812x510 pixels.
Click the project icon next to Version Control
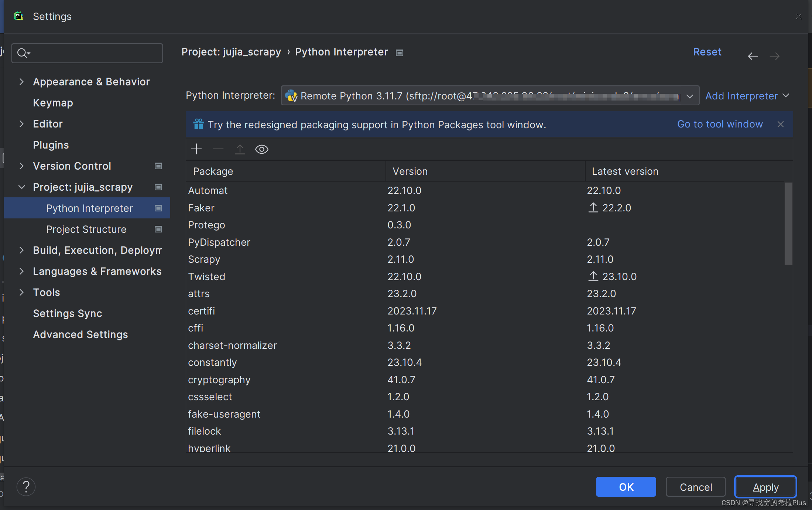click(158, 166)
